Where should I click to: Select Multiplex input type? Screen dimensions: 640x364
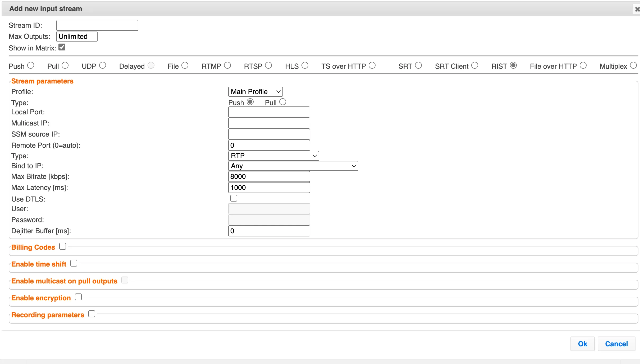(x=633, y=65)
